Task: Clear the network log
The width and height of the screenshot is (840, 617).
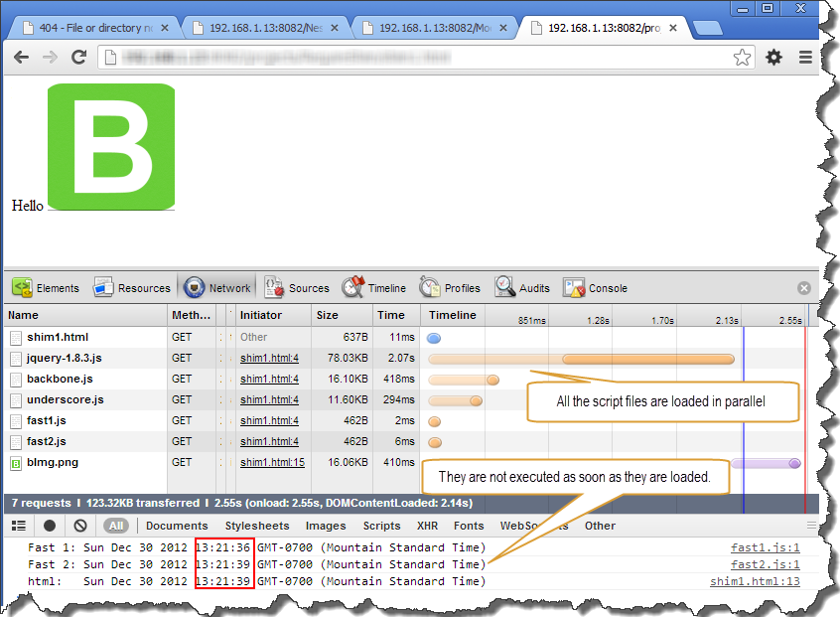Action: tap(80, 526)
